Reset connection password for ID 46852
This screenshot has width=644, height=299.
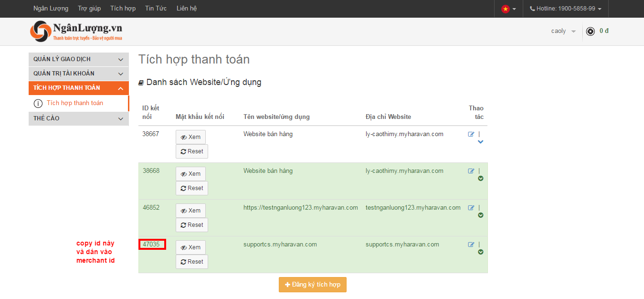[x=192, y=225]
